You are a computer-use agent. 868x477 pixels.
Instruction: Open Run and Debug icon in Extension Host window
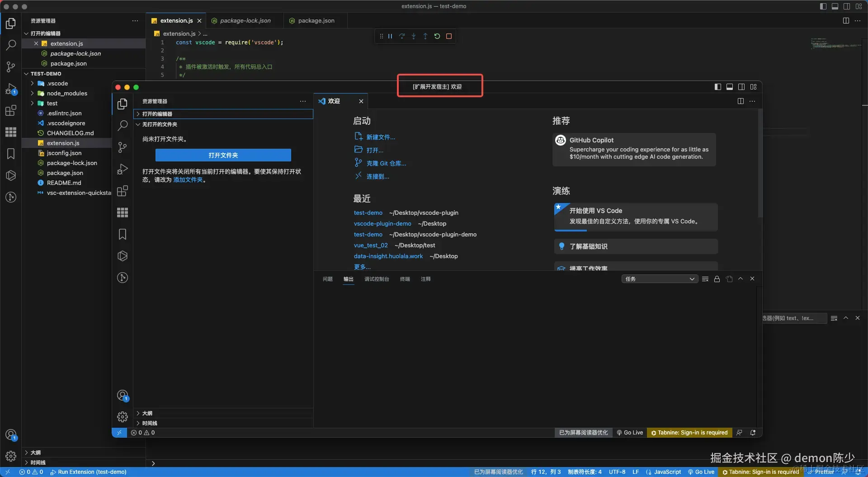point(123,169)
